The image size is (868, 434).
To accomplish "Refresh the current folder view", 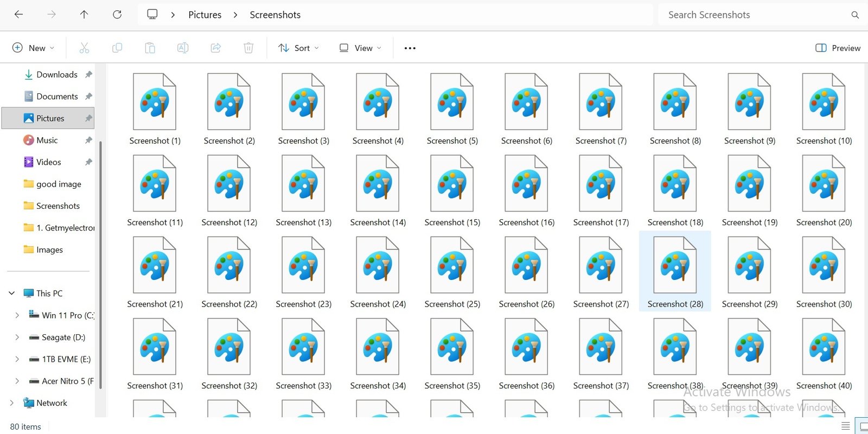I will coord(117,15).
